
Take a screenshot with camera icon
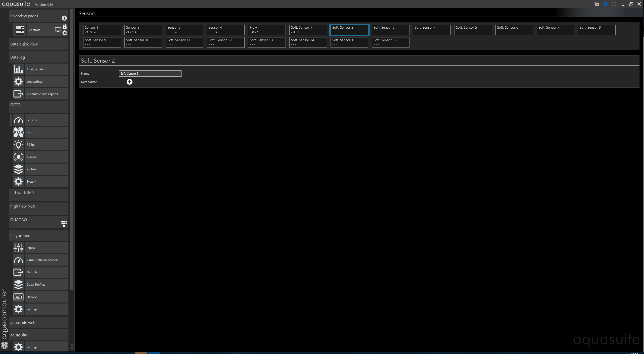[x=596, y=4]
